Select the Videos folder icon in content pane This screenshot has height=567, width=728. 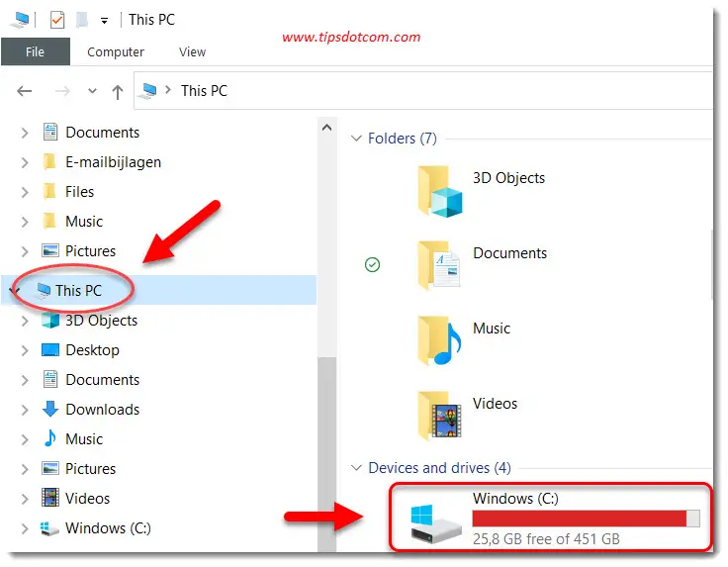[439, 416]
